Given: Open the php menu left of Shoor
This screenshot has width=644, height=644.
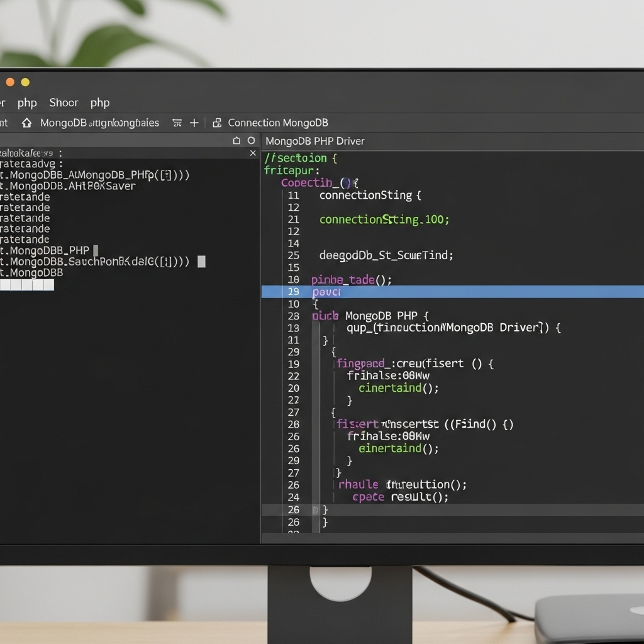Looking at the screenshot, I should click(x=27, y=103).
